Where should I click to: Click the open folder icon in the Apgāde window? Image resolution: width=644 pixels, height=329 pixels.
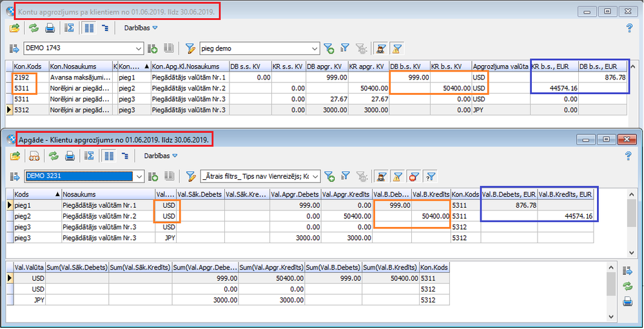point(15,155)
